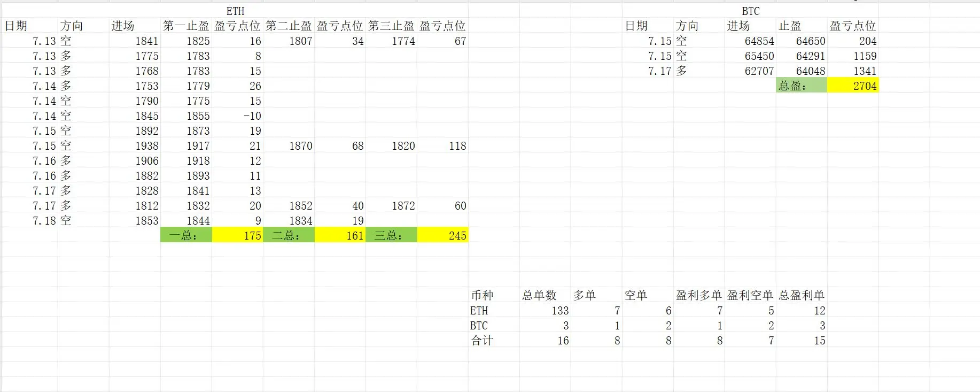Click the BTC entry cell 62707
This screenshot has height=392, width=980.
(750, 71)
